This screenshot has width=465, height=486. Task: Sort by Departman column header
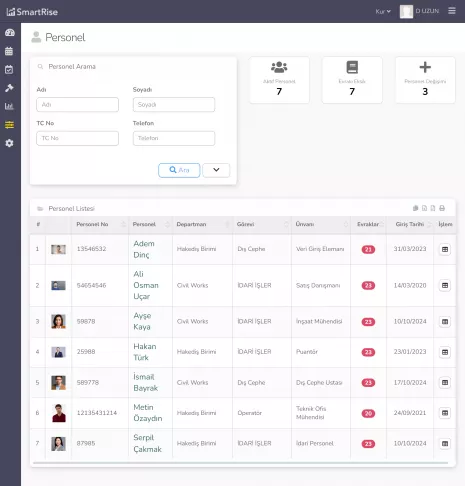tap(202, 224)
